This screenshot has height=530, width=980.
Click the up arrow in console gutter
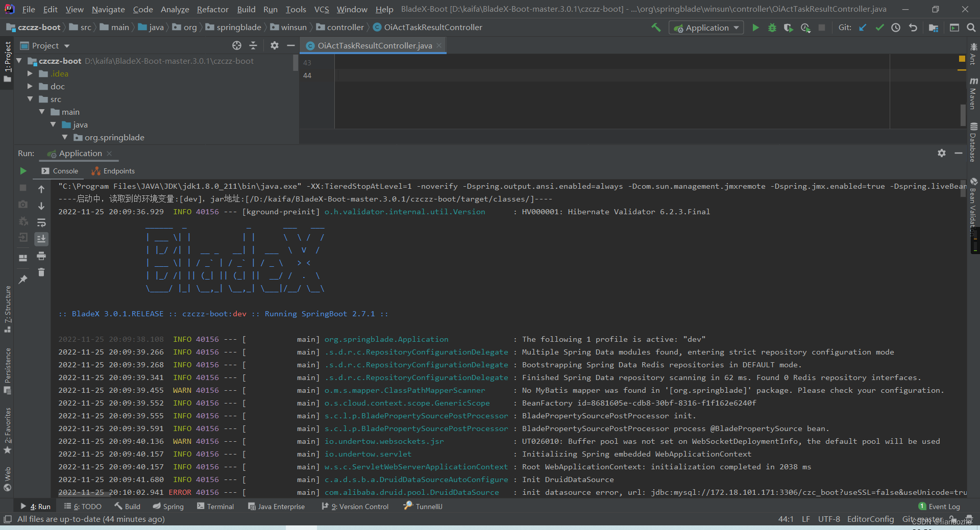(x=41, y=189)
